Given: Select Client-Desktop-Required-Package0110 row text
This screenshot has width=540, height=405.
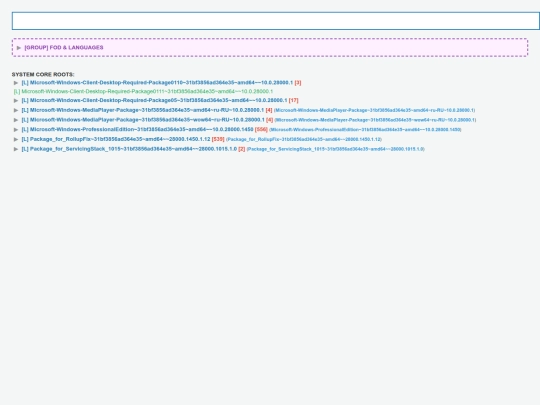Looking at the screenshot, I should point(157,83).
